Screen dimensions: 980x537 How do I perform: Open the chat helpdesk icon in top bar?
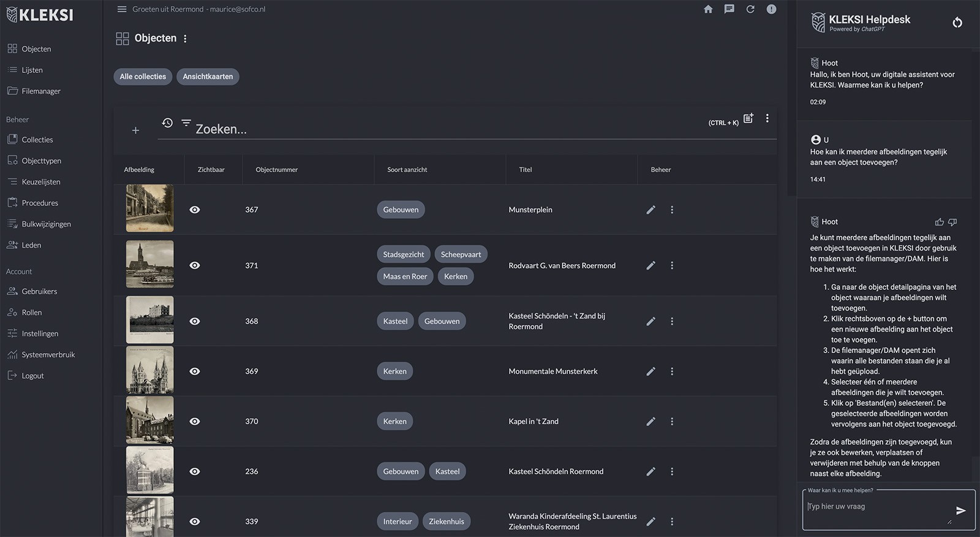coord(729,9)
